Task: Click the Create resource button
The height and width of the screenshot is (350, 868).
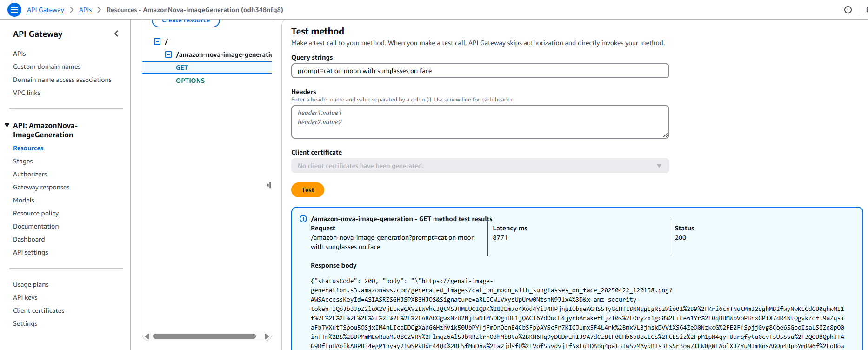Action: pyautogui.click(x=186, y=21)
